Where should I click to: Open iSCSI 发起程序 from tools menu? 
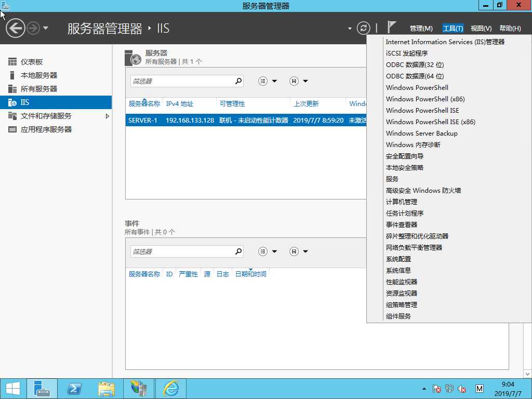[406, 54]
